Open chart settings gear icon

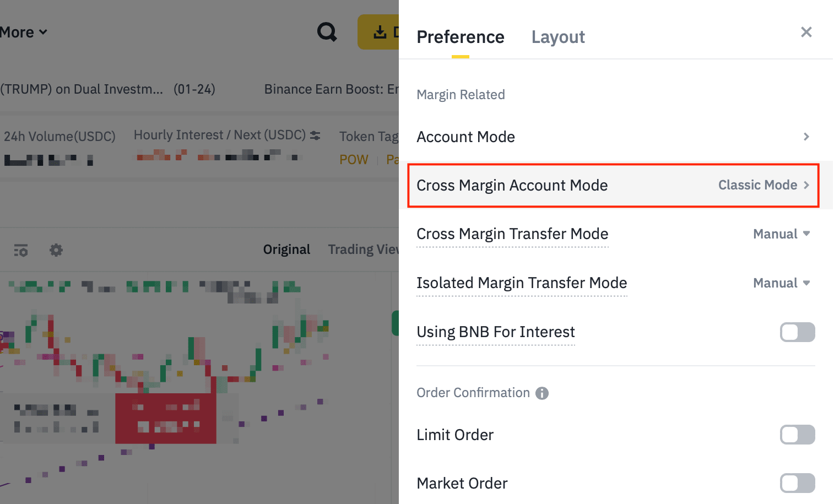click(x=56, y=250)
